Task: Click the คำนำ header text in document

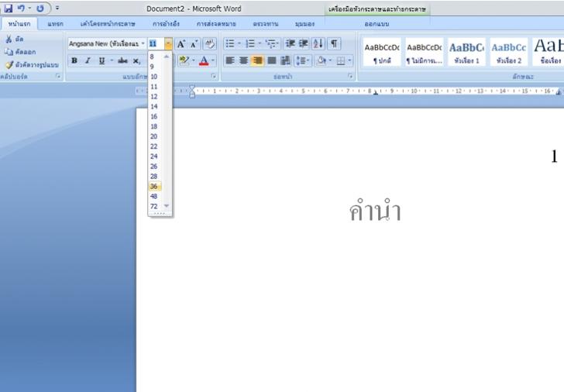Action: tap(375, 211)
